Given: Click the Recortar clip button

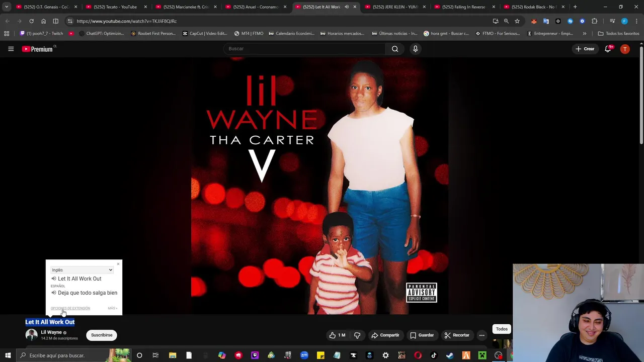Looking at the screenshot, I should 457,335.
